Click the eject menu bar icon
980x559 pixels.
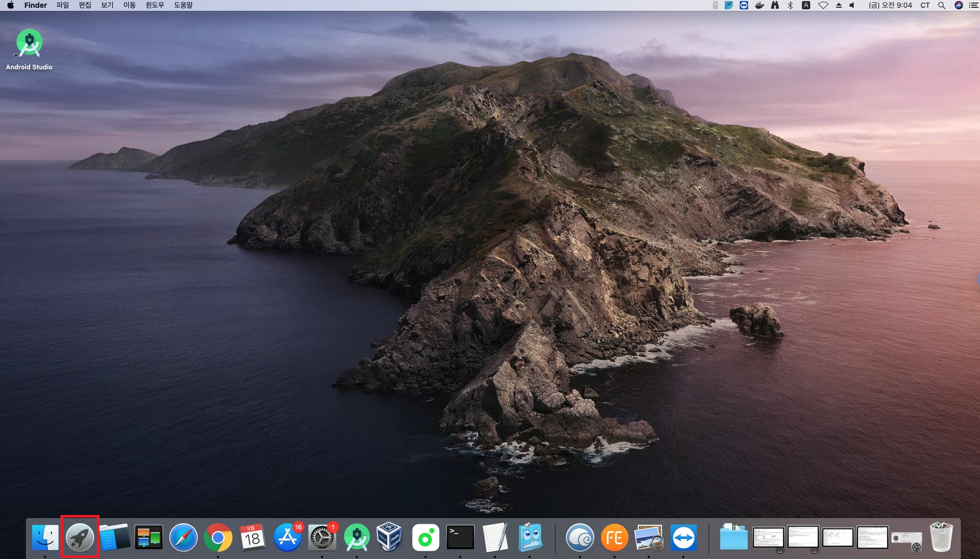point(839,5)
